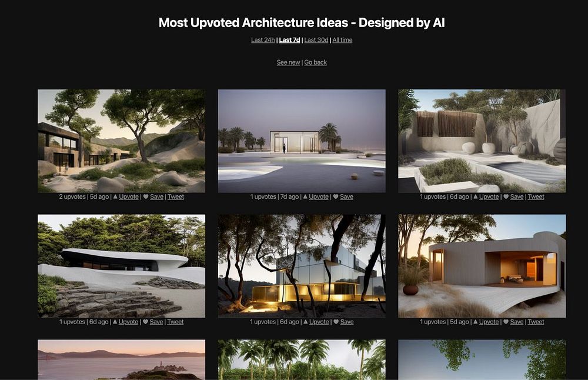Tweet the round concrete house image

[x=536, y=322]
